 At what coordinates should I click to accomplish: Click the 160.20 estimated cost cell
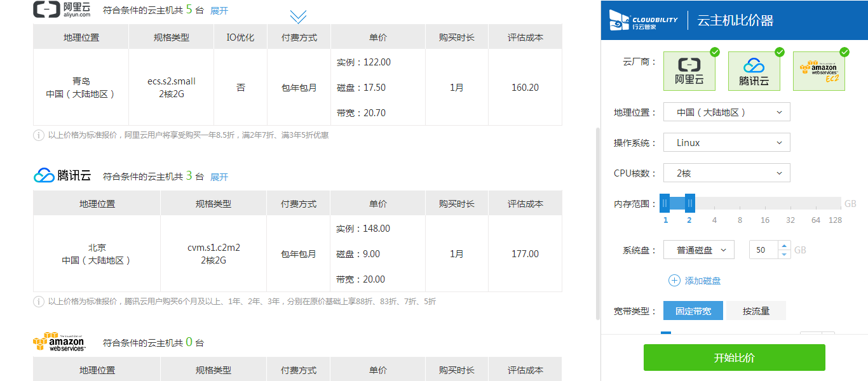pos(526,88)
